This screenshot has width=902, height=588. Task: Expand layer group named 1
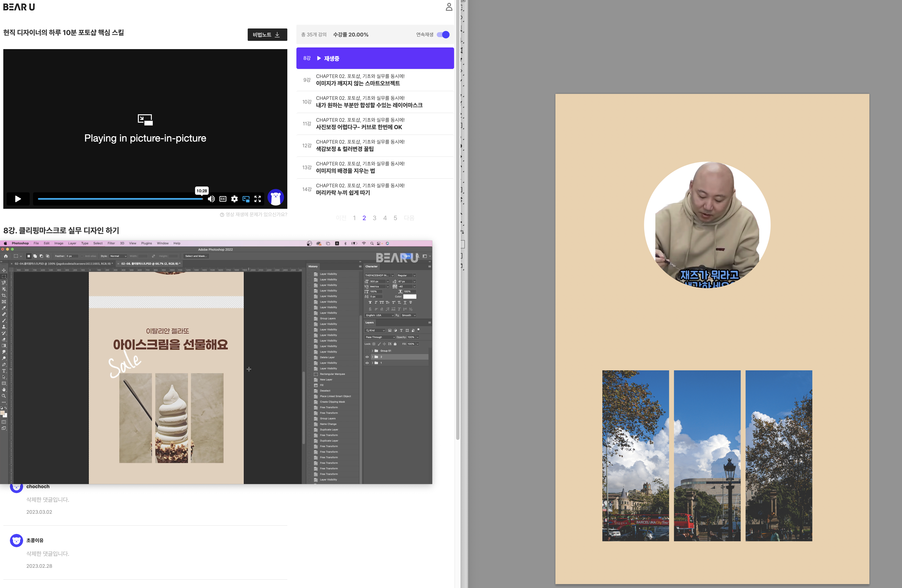[373, 363]
